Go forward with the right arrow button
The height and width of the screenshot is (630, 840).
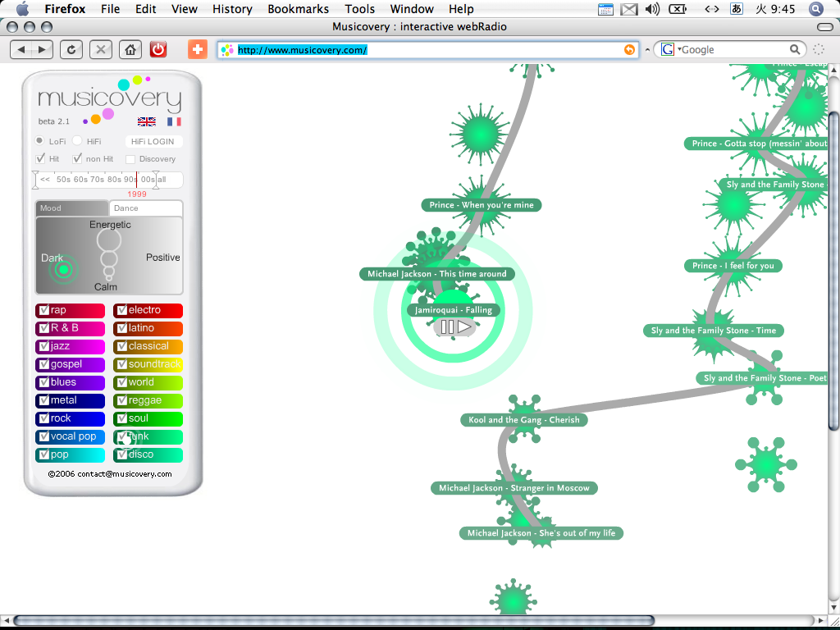(x=43, y=50)
